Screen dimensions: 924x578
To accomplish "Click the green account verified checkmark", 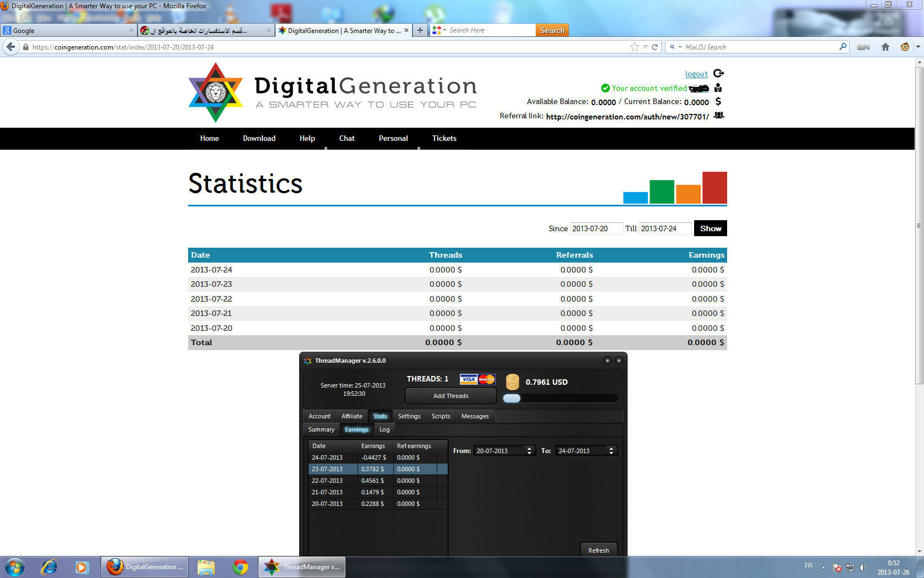I will tap(605, 88).
